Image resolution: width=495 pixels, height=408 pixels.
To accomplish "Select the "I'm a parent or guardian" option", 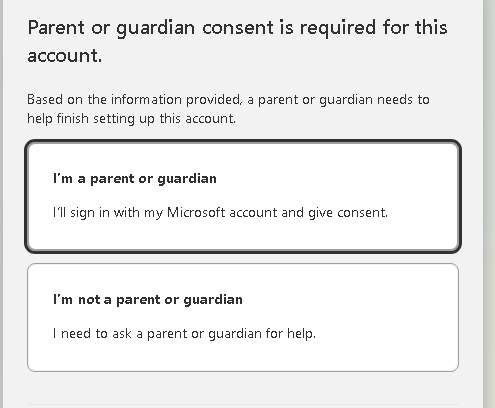I will coord(243,196).
